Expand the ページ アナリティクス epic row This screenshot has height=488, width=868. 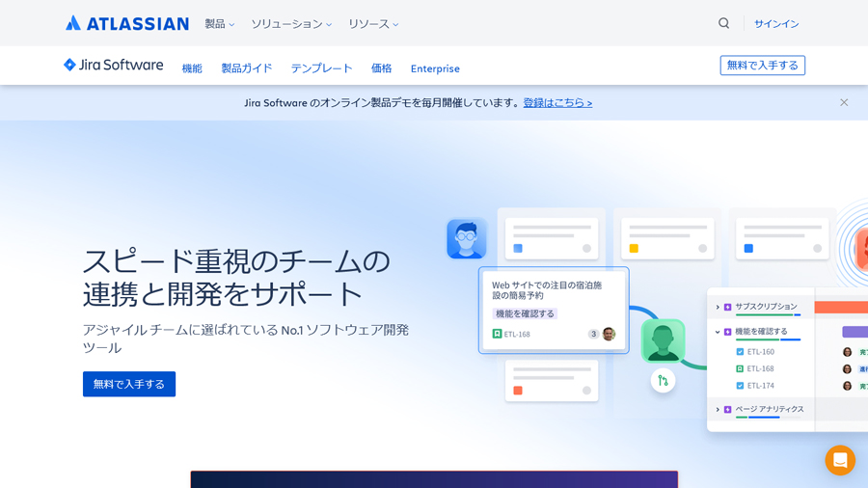pyautogui.click(x=718, y=410)
